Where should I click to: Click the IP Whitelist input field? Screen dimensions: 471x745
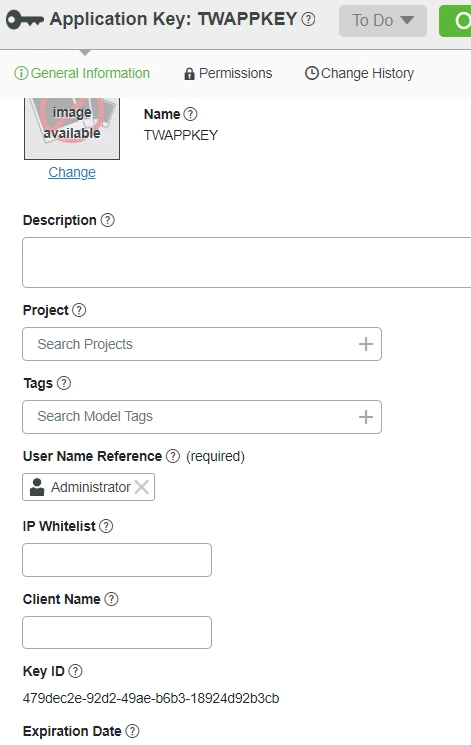coord(117,560)
